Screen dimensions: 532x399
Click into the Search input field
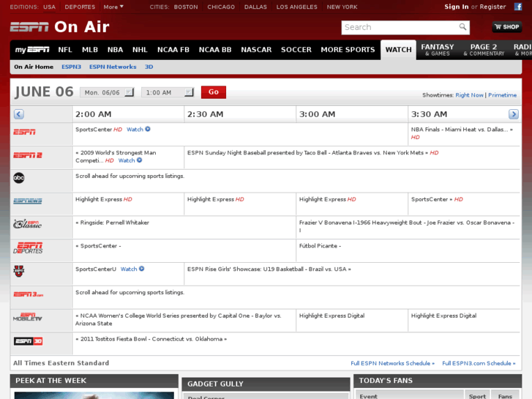[x=400, y=27]
